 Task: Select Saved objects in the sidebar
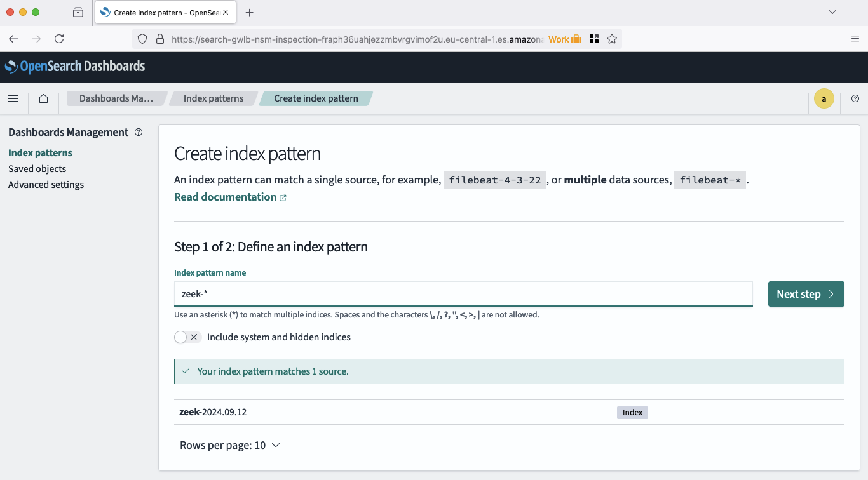[37, 168]
